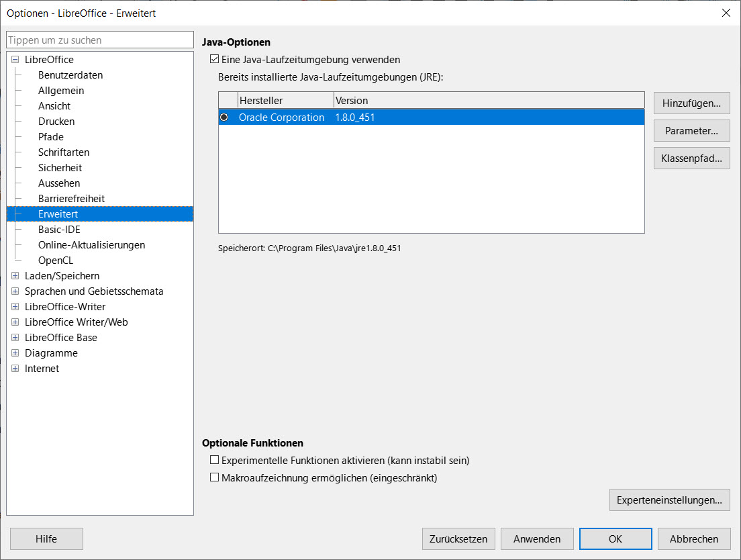Image resolution: width=741 pixels, height=560 pixels.
Task: Expand the Internet node
Action: pyautogui.click(x=15, y=368)
